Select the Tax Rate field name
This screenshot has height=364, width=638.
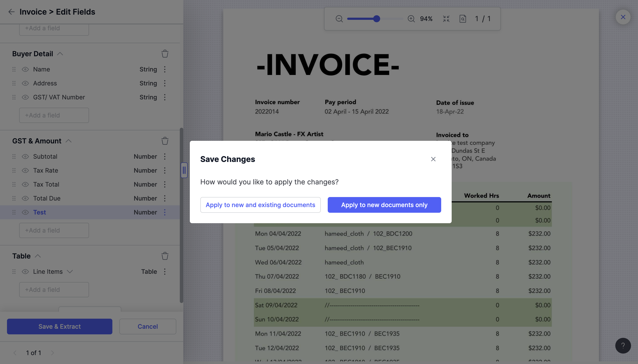[x=46, y=170]
